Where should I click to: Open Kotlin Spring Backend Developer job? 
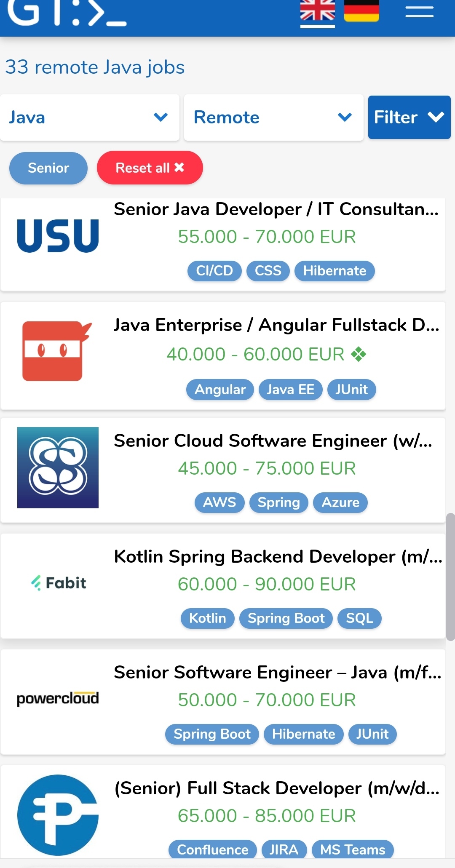[x=278, y=557]
